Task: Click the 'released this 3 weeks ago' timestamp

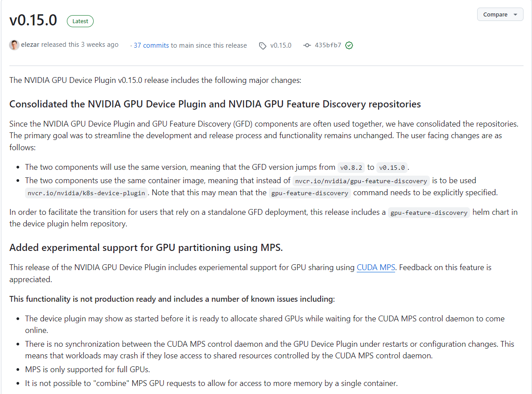Action: 80,45
